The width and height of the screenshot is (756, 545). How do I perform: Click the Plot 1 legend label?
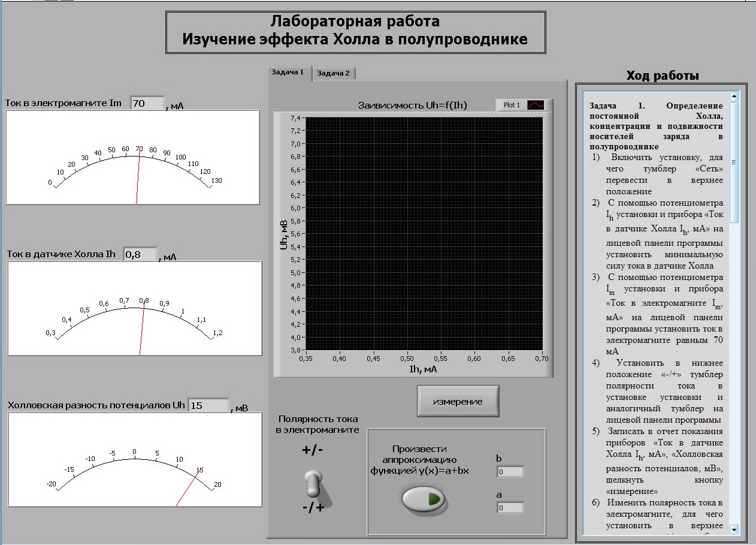tap(512, 105)
